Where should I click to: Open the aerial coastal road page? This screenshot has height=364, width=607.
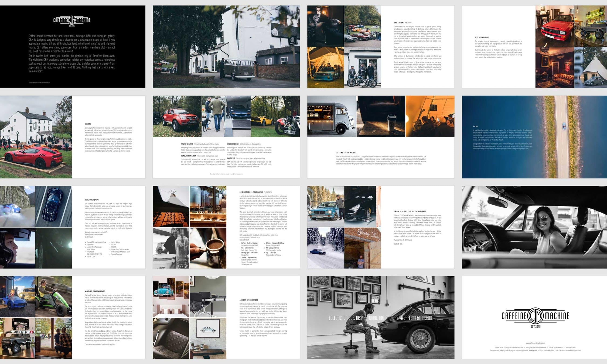[534, 137]
